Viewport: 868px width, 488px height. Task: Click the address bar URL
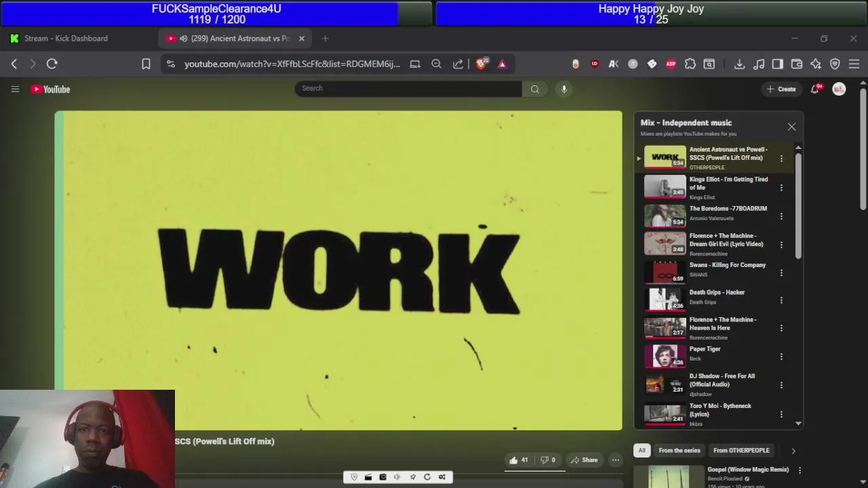tap(292, 64)
